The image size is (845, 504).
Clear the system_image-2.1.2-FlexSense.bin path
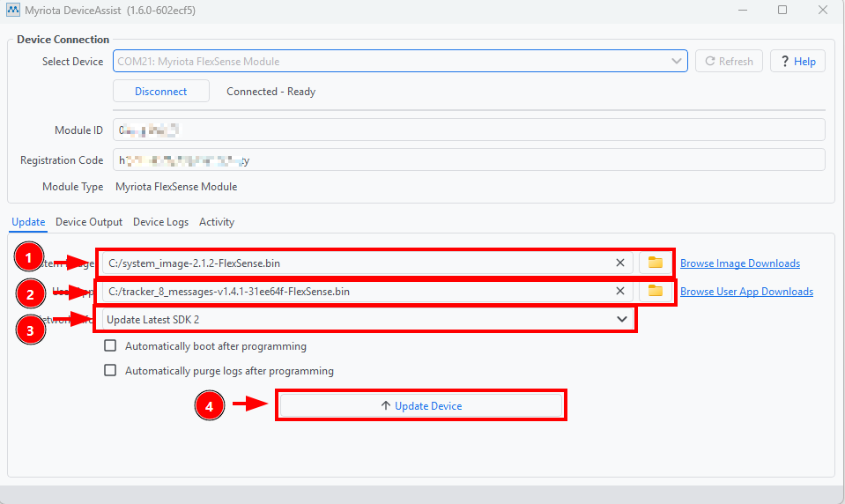pyautogui.click(x=620, y=263)
